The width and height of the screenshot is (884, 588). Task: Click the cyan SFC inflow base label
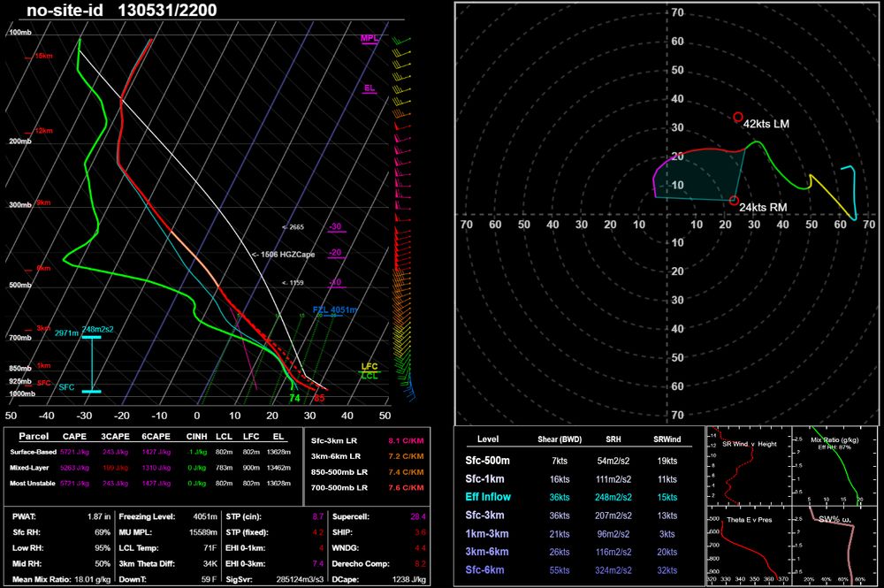click(x=66, y=387)
